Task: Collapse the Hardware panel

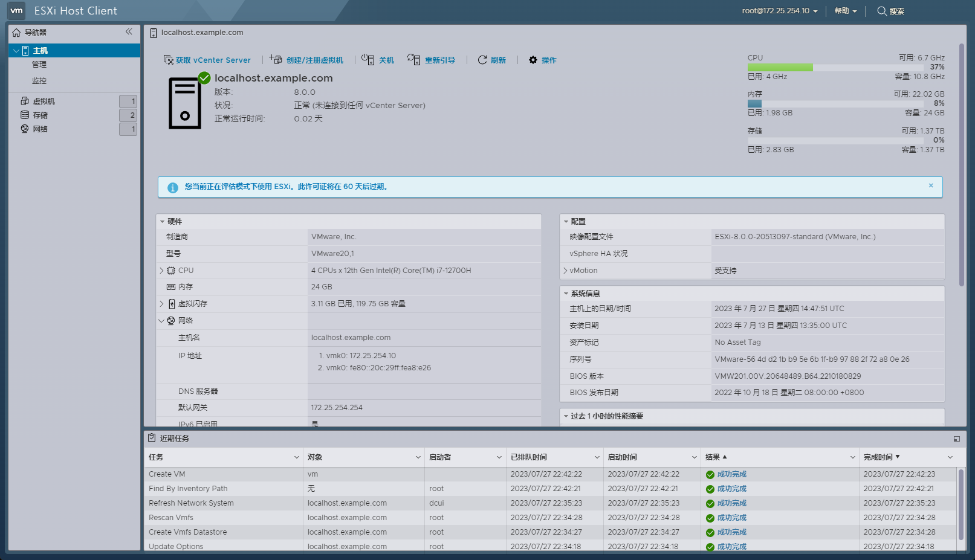Action: 162,222
